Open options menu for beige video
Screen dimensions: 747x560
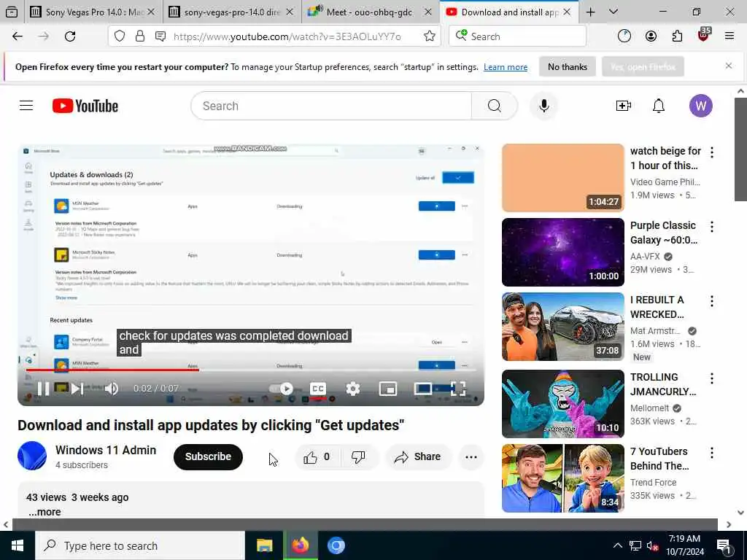click(712, 152)
